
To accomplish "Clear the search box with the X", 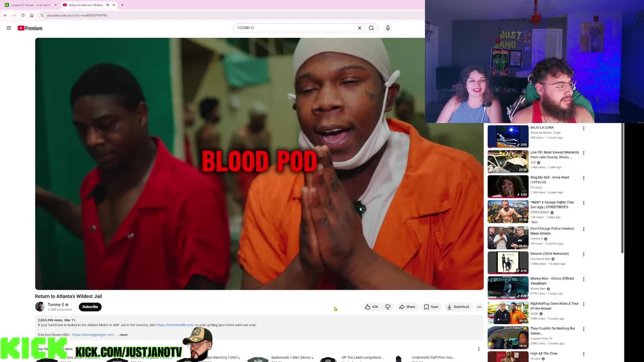I will click(359, 28).
